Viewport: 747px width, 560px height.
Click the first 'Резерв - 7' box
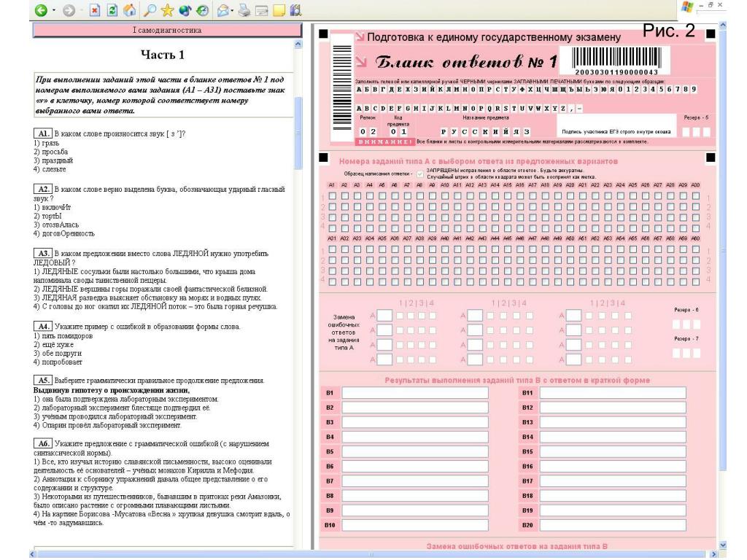[676, 354]
